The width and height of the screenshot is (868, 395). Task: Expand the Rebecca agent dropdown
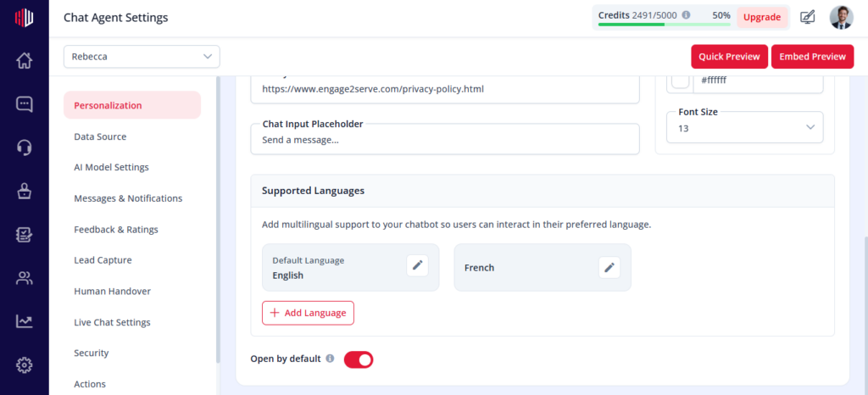coord(142,57)
